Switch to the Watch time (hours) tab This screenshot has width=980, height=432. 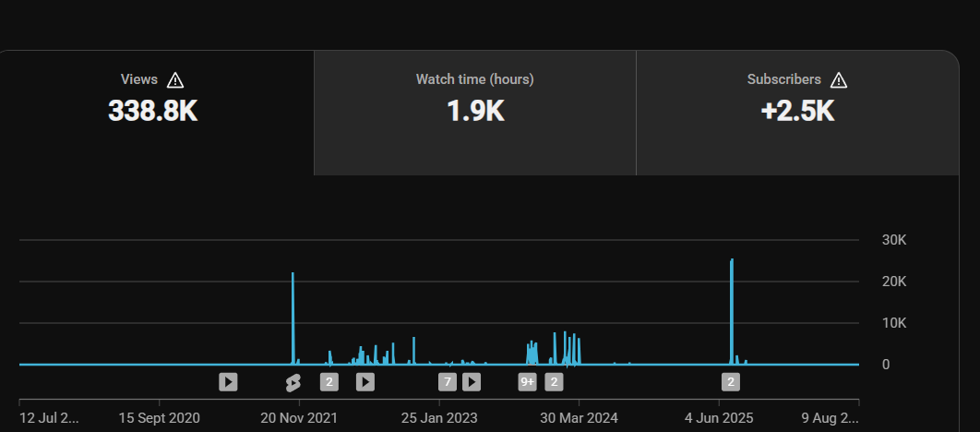click(x=475, y=113)
